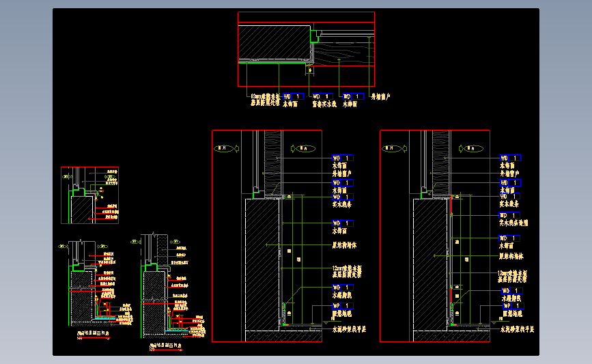Click the 水泥砂浆找平层 label in the middle section
This screenshot has height=364, width=592.
coord(349,329)
